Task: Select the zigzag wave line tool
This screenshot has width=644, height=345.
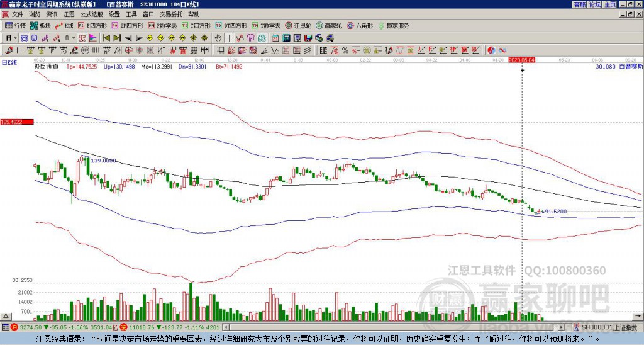Action: point(275,50)
